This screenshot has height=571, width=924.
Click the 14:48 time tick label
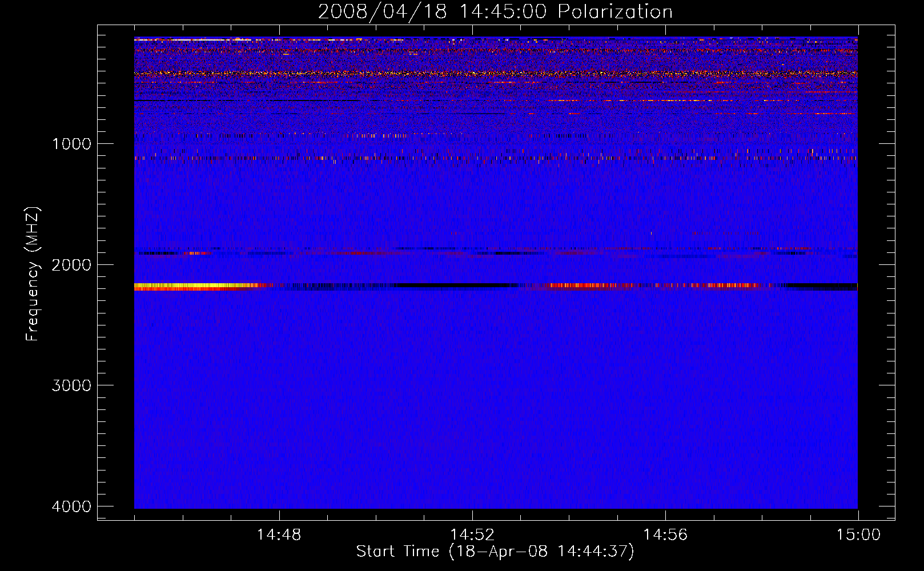(x=279, y=535)
